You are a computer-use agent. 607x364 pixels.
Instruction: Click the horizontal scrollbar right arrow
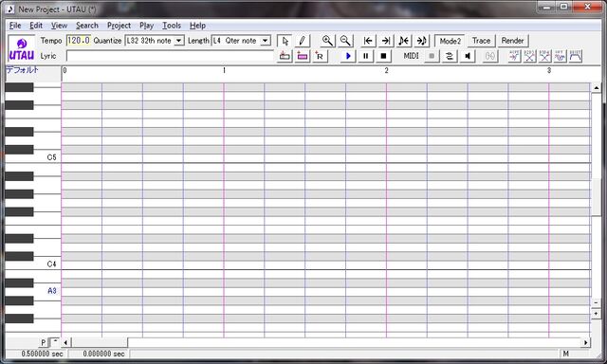tap(585, 342)
